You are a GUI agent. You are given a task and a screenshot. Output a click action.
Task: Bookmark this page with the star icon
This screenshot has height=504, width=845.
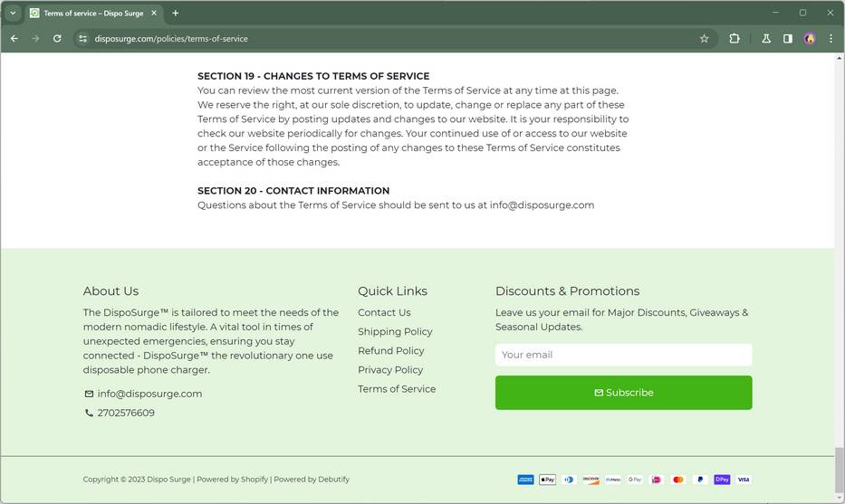tap(704, 39)
